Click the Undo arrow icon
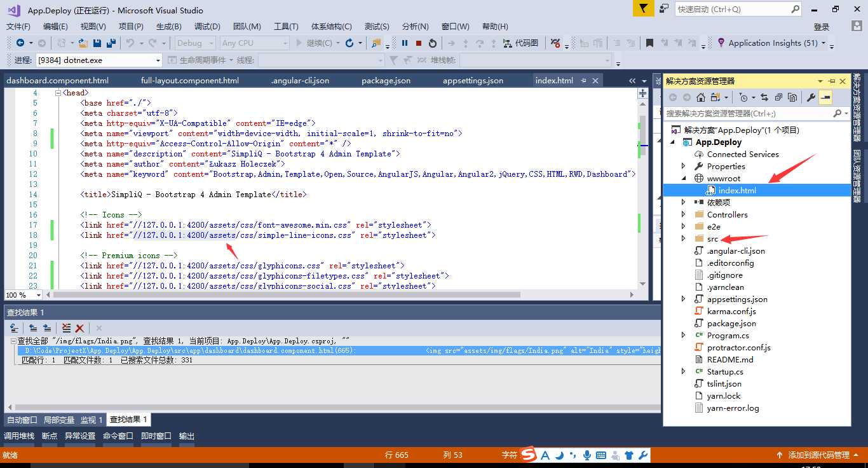This screenshot has width=868, height=468. 130,43
